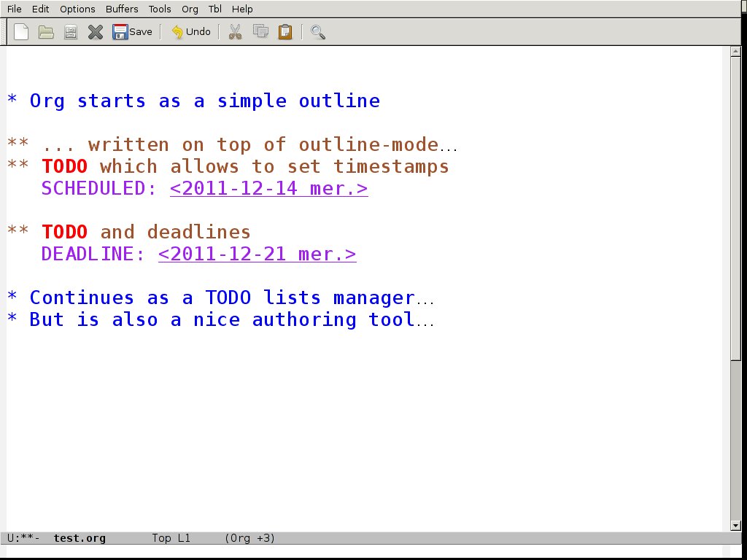Click test.org buffer name in mode line
Screen dimensions: 747x560
tap(80, 538)
